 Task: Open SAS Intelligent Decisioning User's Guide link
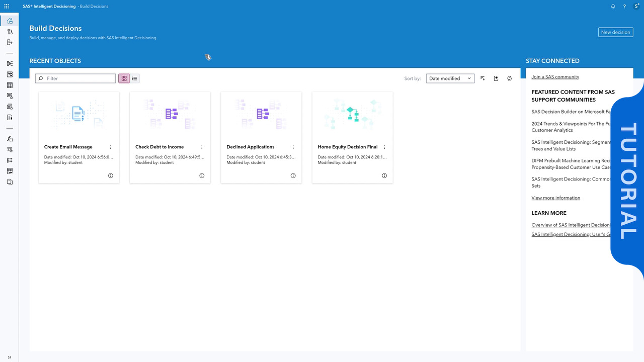tap(571, 234)
